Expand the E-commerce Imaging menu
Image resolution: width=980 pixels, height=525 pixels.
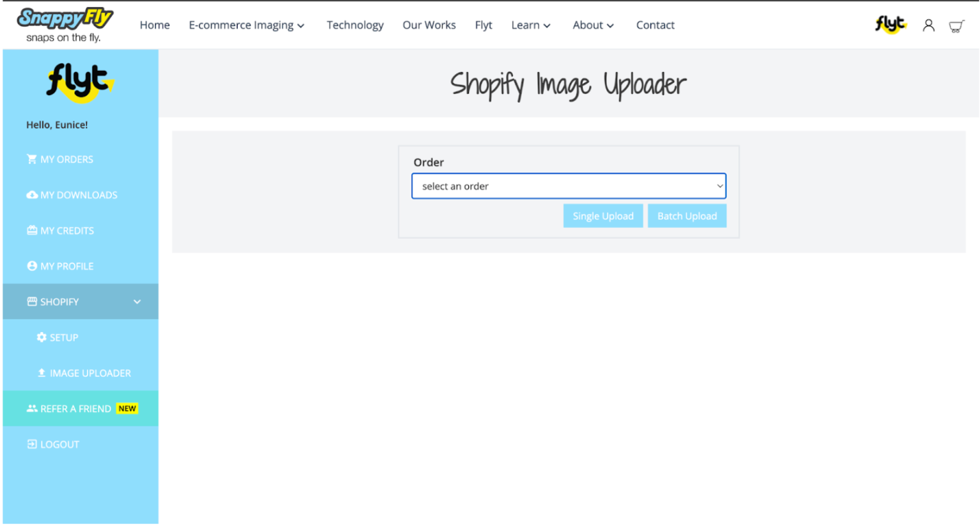247,26
